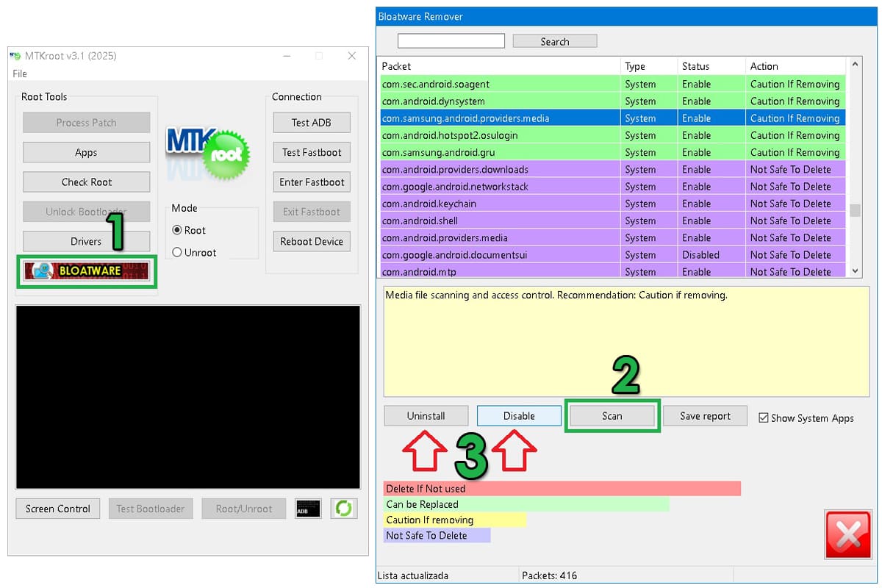Click the Search button in Bloatware Remover

(555, 41)
